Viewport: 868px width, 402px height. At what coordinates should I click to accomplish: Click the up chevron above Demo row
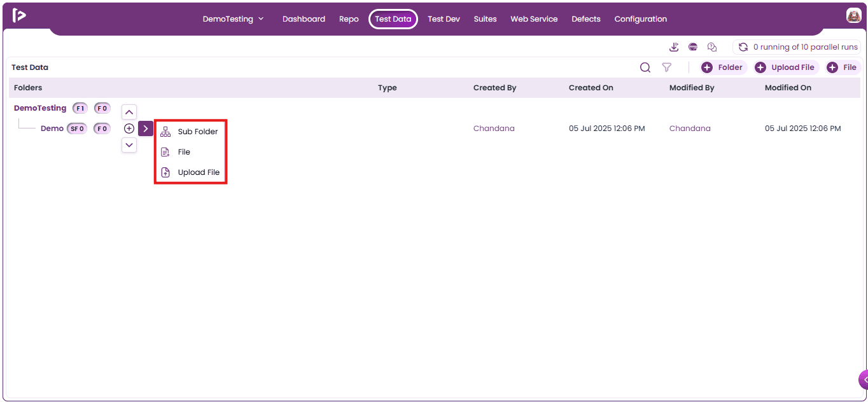point(129,112)
